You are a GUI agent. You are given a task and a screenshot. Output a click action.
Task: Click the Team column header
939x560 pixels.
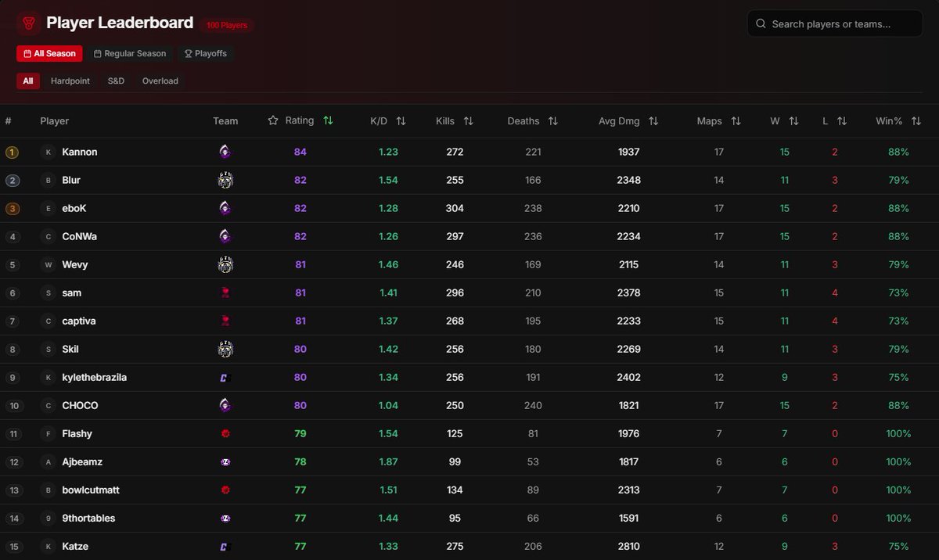pos(225,121)
